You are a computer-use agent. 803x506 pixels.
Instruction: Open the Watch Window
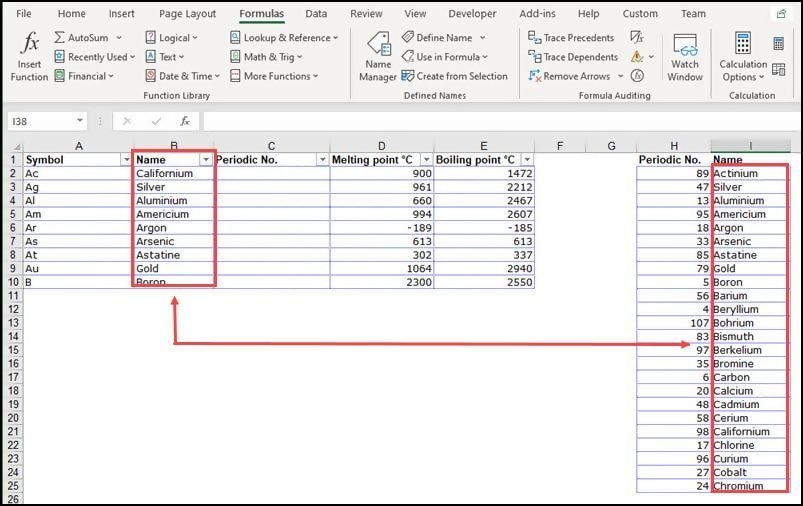[685, 56]
